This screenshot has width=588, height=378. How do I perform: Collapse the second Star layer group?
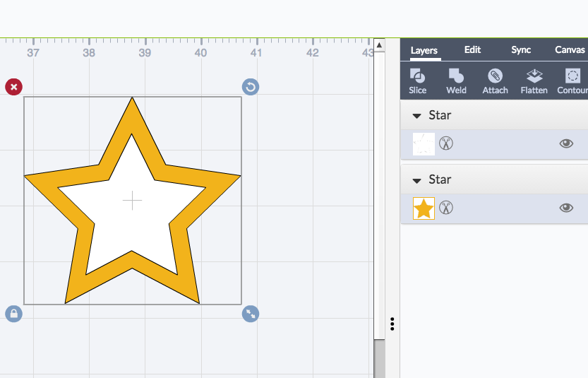(x=416, y=180)
